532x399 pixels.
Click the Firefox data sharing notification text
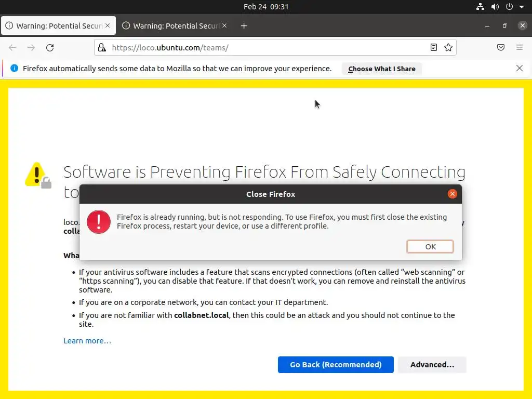point(177,69)
